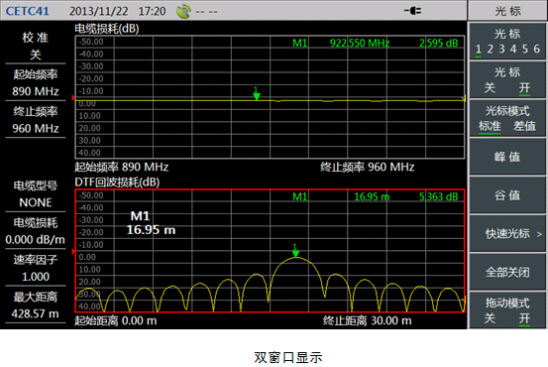
Task: Open the 电缆型号 NONE cable selector
Action: (35, 194)
